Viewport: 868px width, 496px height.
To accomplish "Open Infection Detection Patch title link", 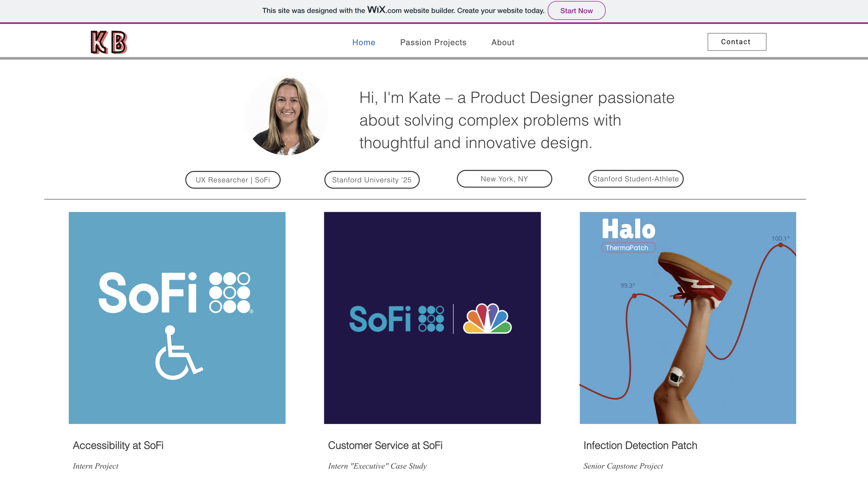I will pos(640,445).
